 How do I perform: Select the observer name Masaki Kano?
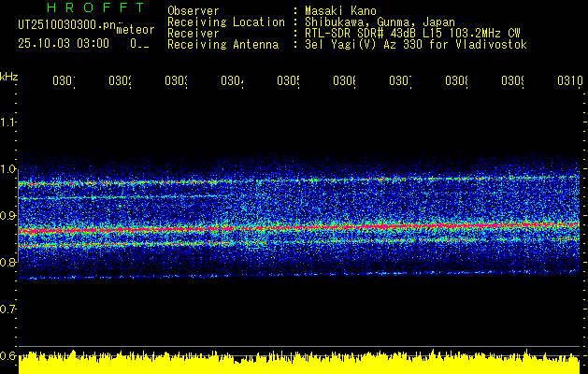[340, 11]
